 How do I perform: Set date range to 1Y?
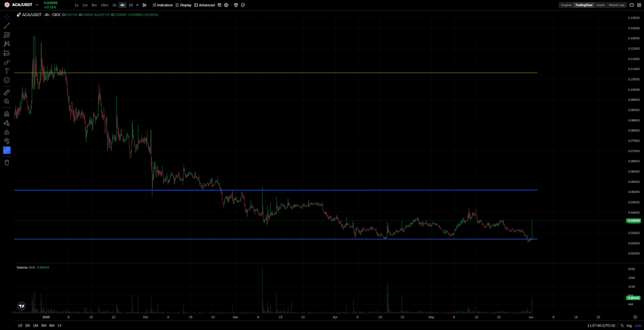coord(60,326)
